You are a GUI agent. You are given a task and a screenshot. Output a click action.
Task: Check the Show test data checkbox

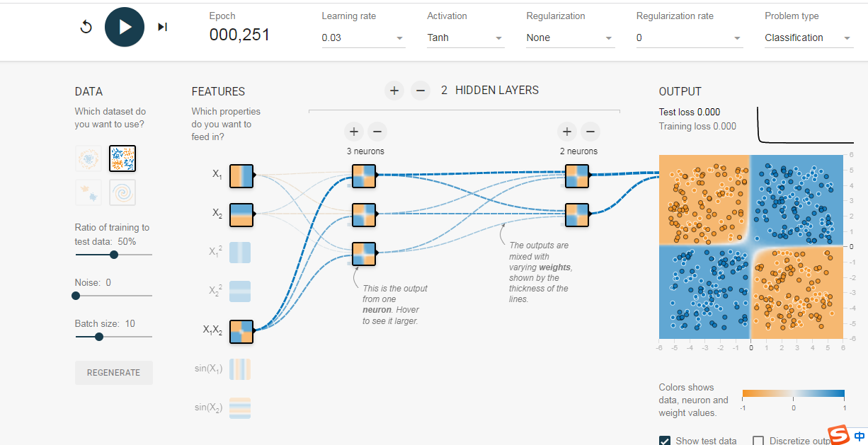[665, 441]
